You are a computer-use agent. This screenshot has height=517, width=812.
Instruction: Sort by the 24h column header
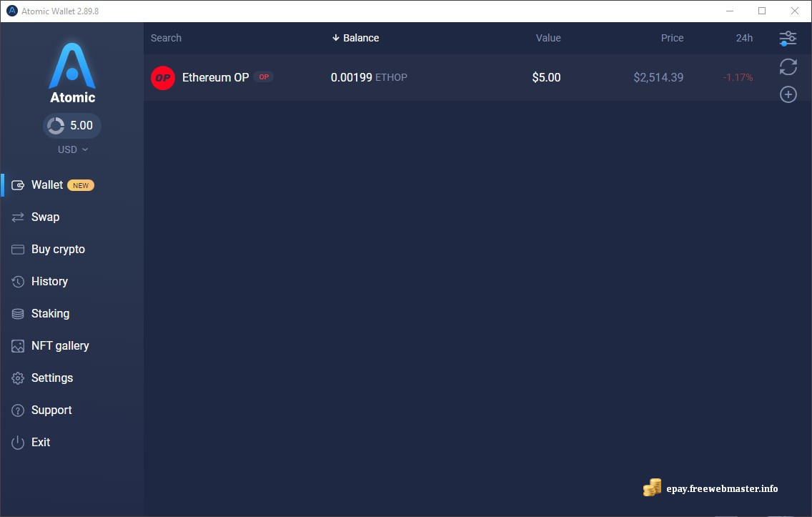(744, 38)
